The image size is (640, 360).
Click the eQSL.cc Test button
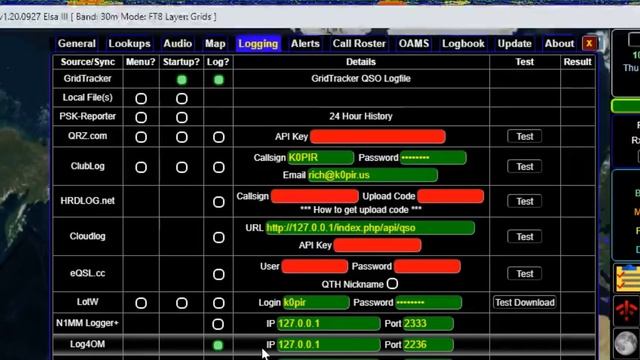point(524,273)
